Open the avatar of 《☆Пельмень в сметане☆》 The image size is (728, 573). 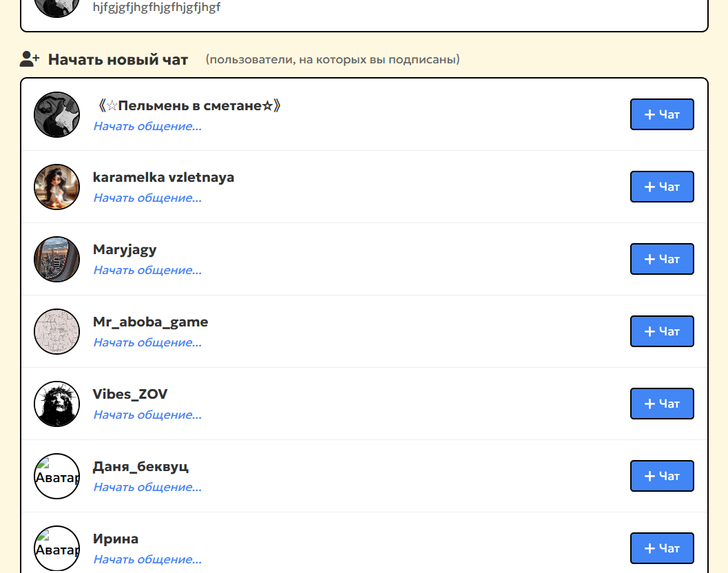click(56, 114)
